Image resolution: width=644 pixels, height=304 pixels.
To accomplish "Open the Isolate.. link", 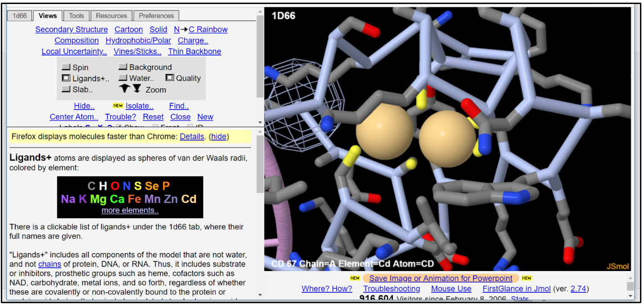I will click(140, 106).
